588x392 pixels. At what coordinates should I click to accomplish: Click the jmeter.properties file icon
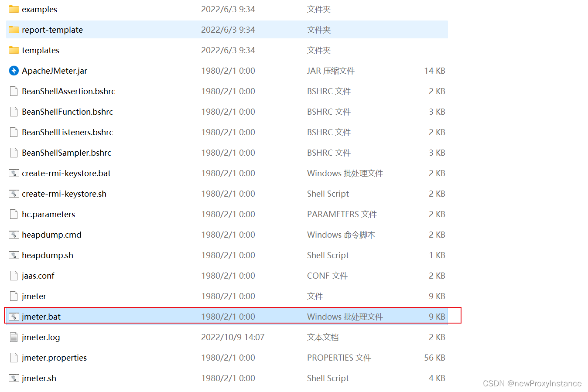pyautogui.click(x=14, y=358)
